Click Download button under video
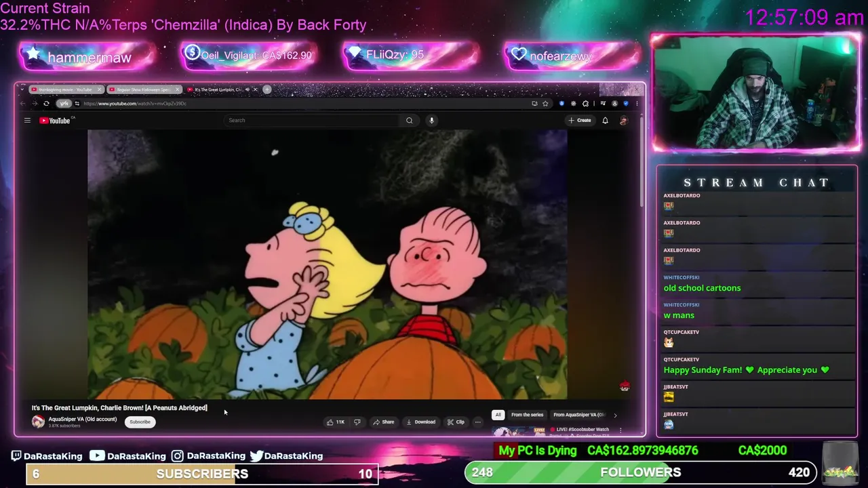 coord(420,422)
